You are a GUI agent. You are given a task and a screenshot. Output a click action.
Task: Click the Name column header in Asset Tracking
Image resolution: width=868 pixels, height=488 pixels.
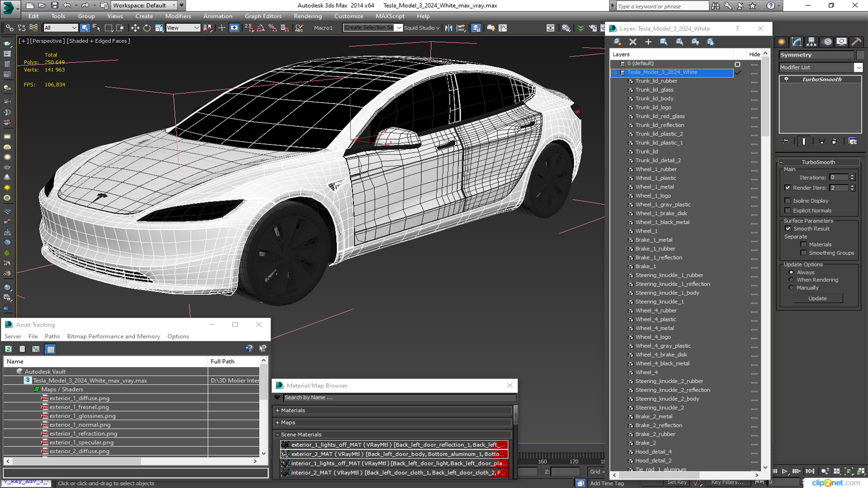click(106, 361)
